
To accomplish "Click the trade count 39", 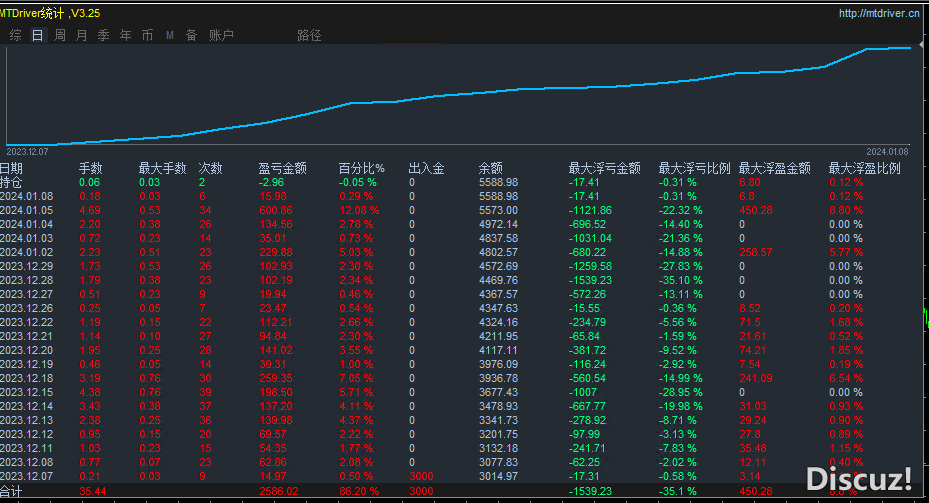I will pyautogui.click(x=205, y=393).
